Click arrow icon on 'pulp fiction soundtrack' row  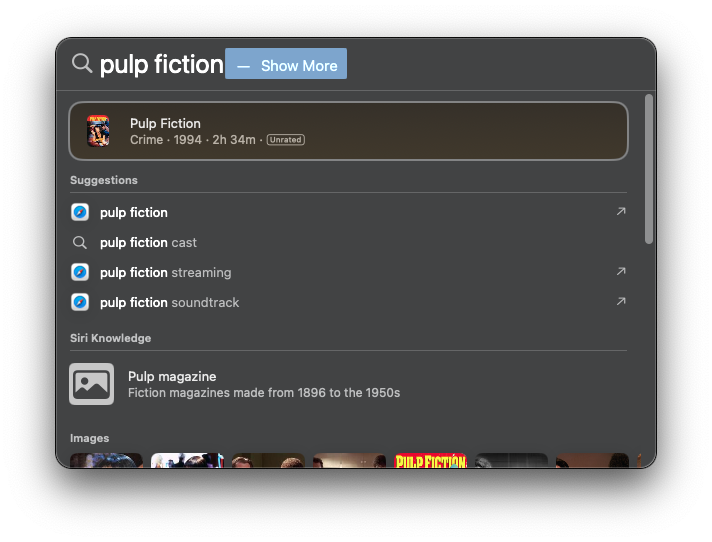point(621,301)
